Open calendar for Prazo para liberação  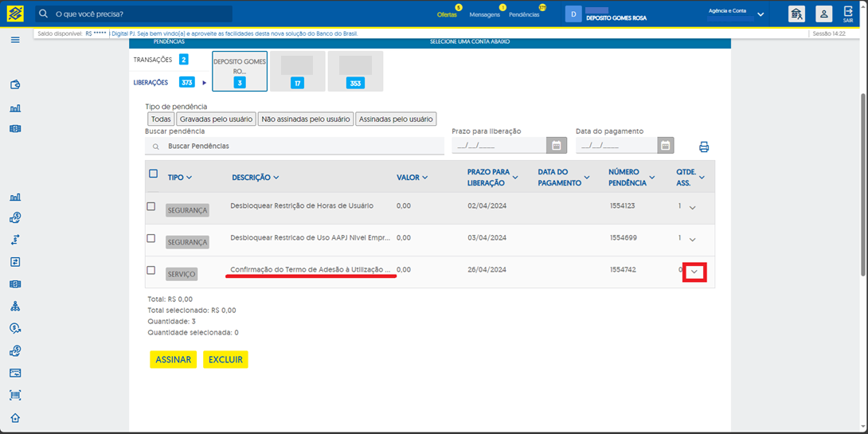coord(557,146)
